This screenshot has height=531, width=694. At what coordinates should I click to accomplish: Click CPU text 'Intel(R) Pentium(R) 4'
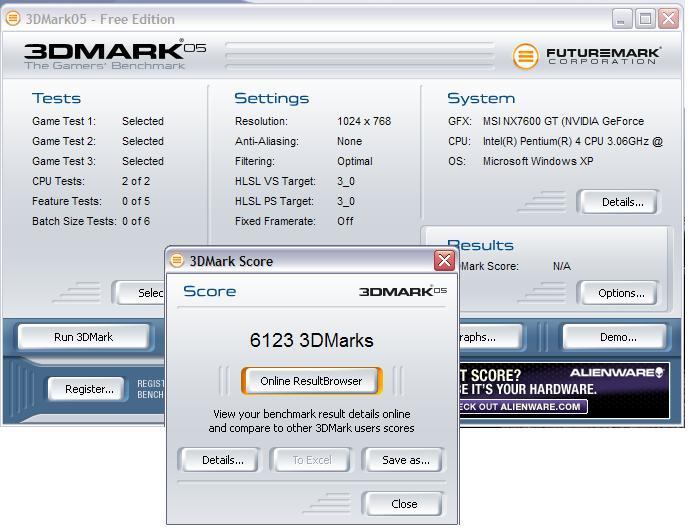point(532,141)
